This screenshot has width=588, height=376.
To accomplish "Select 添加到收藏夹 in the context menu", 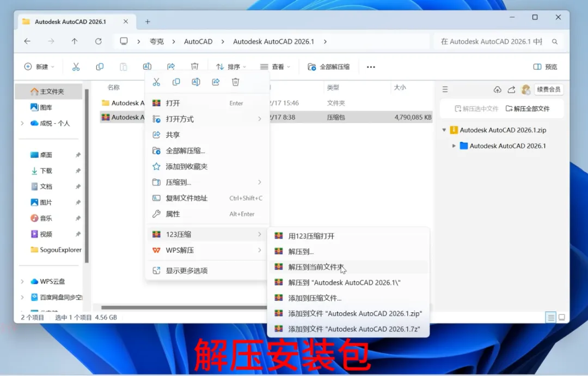I will click(x=207, y=167).
